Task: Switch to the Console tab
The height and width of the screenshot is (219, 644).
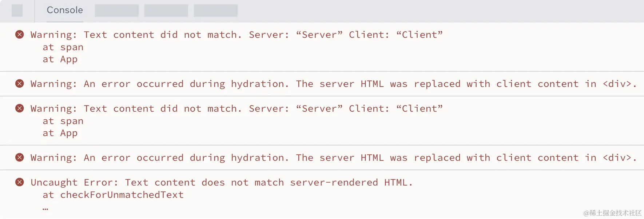Action: (65, 10)
